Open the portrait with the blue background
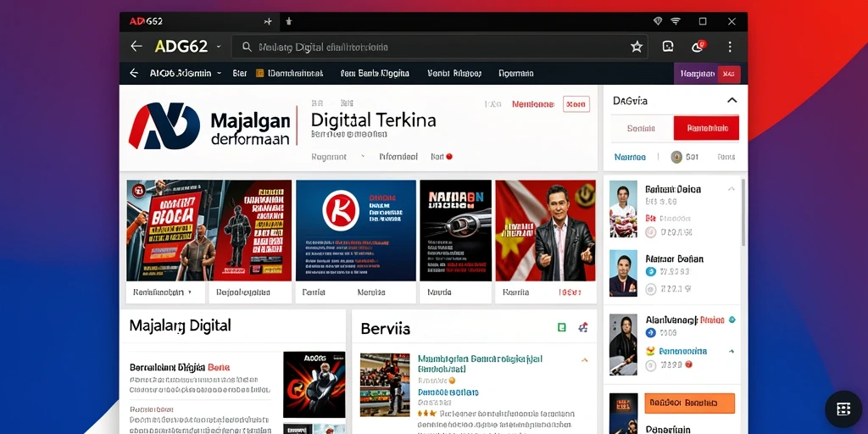This screenshot has height=434, width=868. point(623,273)
